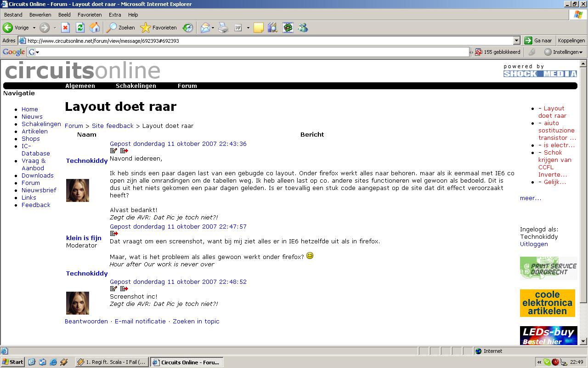This screenshot has height=368, width=588.
Task: Expand the address bar URL dropdown
Action: [x=516, y=40]
